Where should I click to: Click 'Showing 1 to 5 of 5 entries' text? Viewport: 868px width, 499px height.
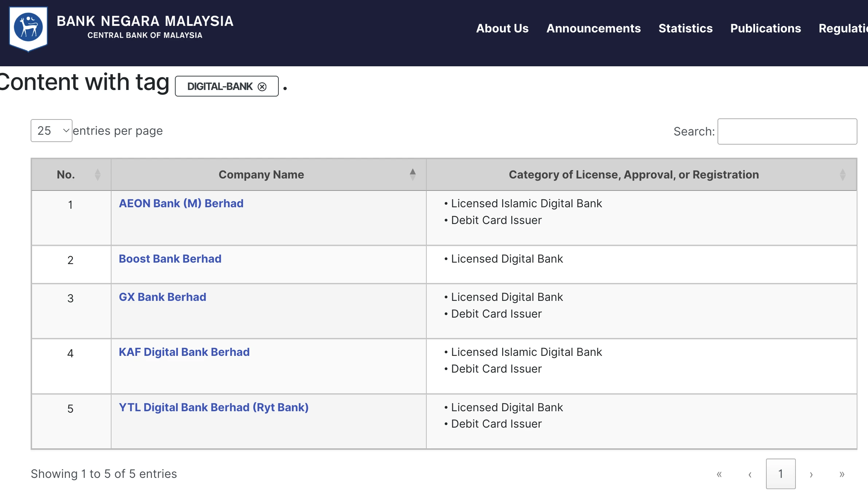104,474
